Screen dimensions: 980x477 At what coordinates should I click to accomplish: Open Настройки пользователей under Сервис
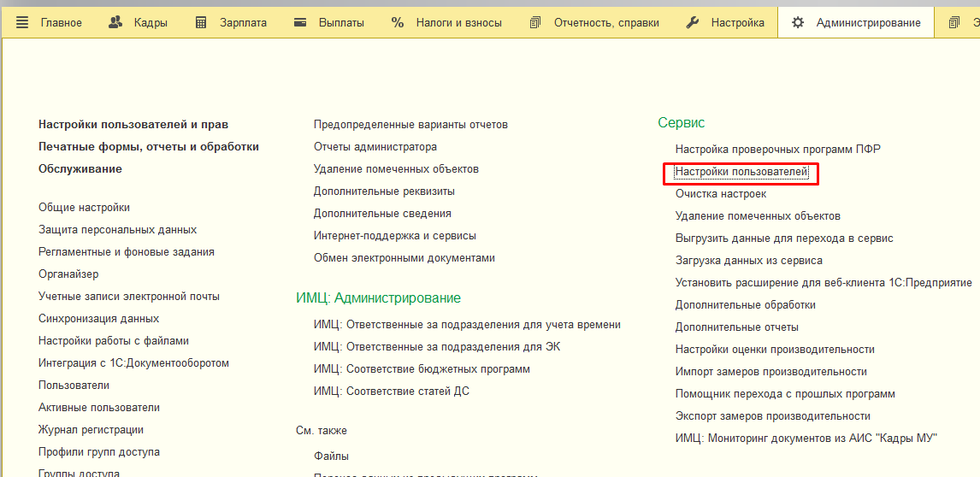pyautogui.click(x=742, y=171)
